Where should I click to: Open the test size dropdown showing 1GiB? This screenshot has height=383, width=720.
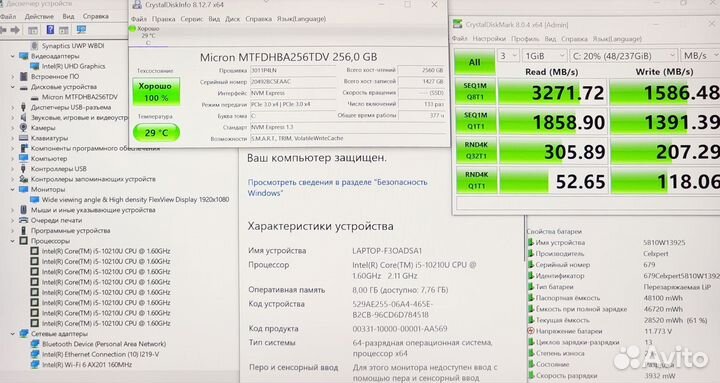click(x=545, y=56)
